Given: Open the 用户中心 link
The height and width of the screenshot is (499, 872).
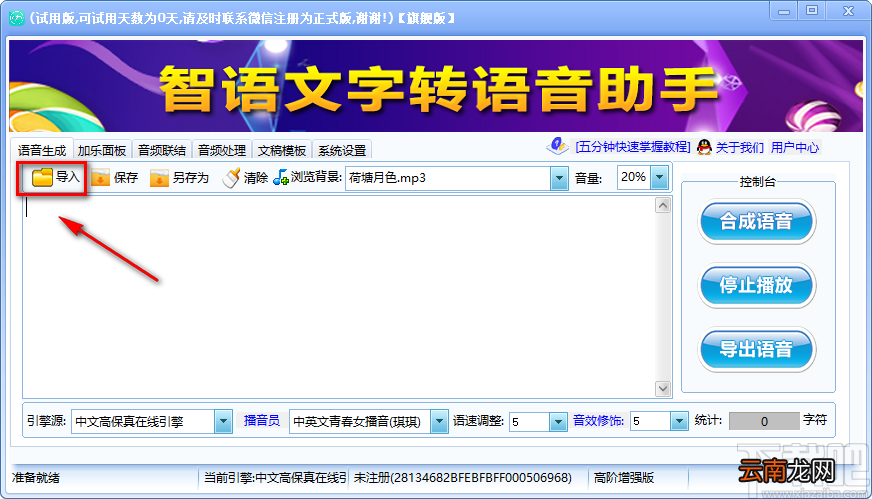Looking at the screenshot, I should (795, 147).
